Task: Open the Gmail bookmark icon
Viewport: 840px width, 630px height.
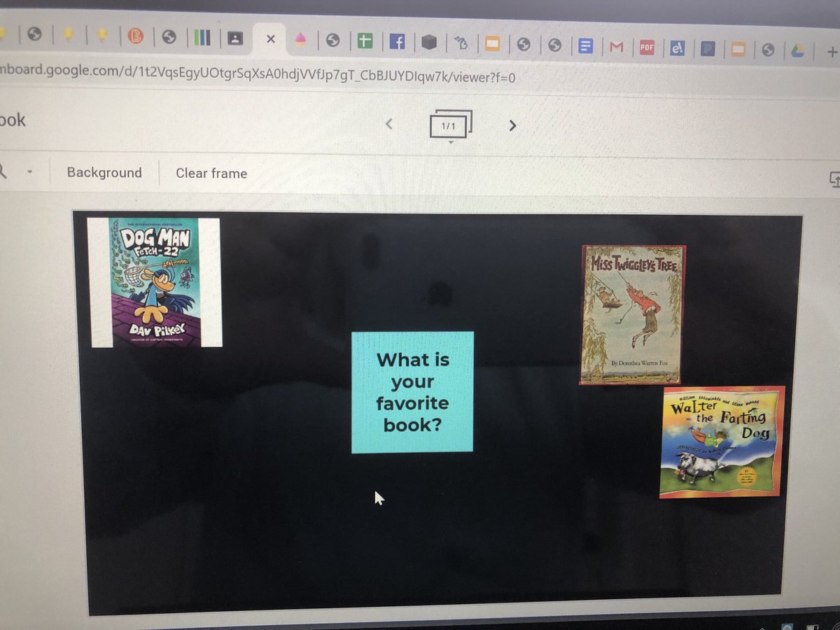Action: pyautogui.click(x=617, y=47)
